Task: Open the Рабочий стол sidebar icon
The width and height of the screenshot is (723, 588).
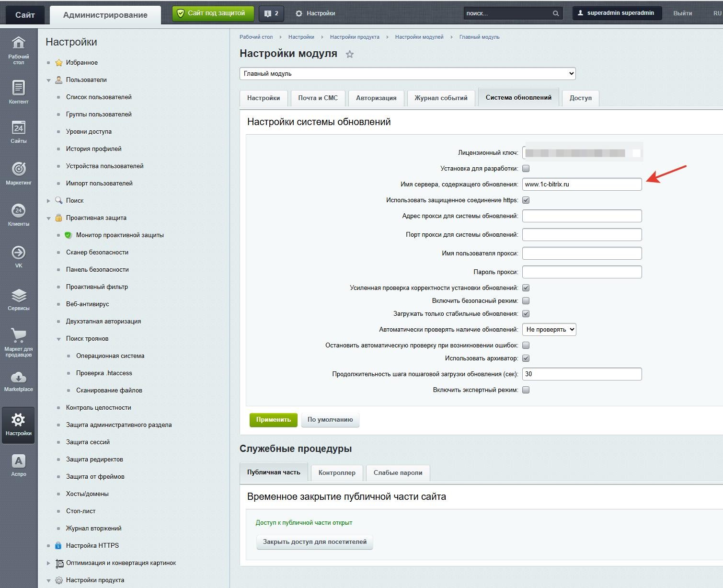Action: pos(18,44)
